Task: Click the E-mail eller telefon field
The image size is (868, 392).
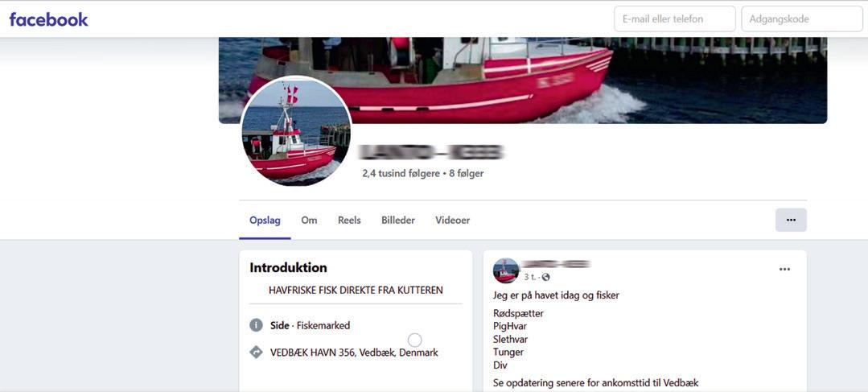Action: (x=675, y=19)
